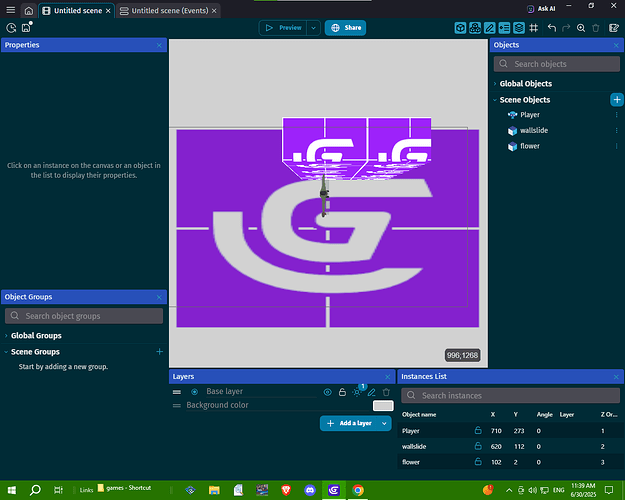This screenshot has width=625, height=500.
Task: Open the wallslide object three-dot menu
Action: point(617,130)
